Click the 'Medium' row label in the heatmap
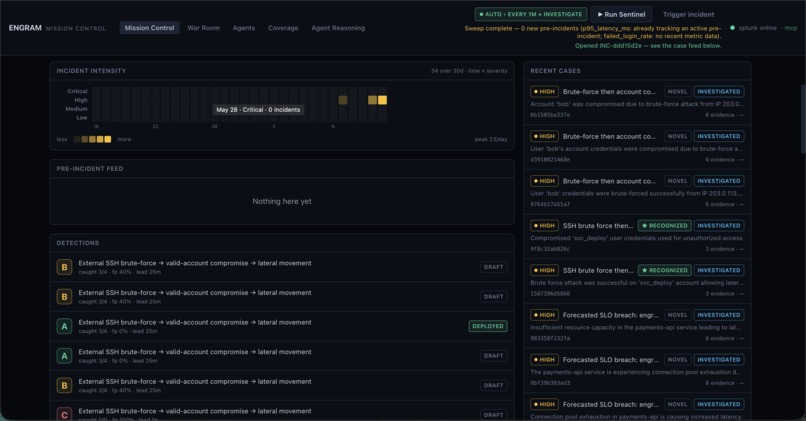The width and height of the screenshot is (806, 421). [x=76, y=109]
